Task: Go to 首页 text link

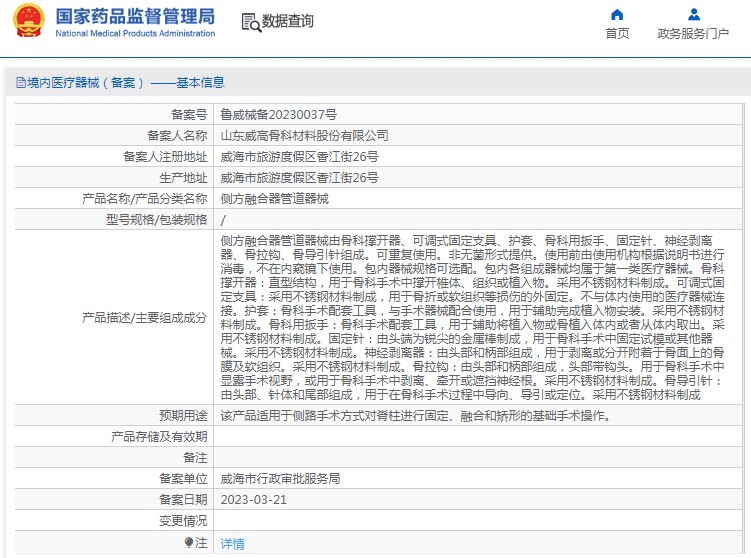Action: pyautogui.click(x=617, y=34)
